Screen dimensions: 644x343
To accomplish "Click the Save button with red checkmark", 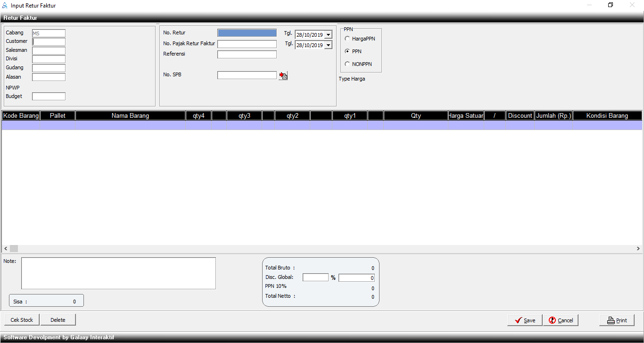I will pyautogui.click(x=524, y=320).
